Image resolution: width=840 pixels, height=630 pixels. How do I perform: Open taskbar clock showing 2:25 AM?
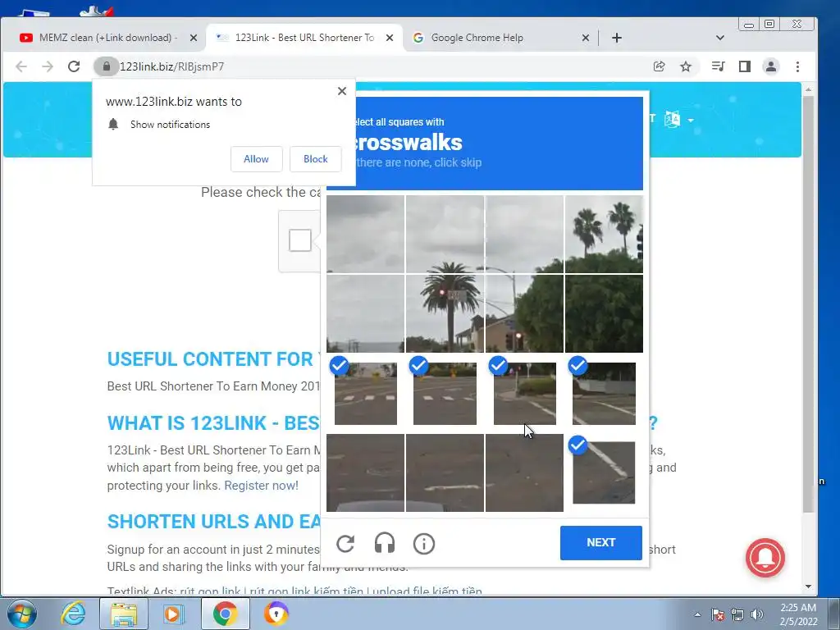(798, 614)
